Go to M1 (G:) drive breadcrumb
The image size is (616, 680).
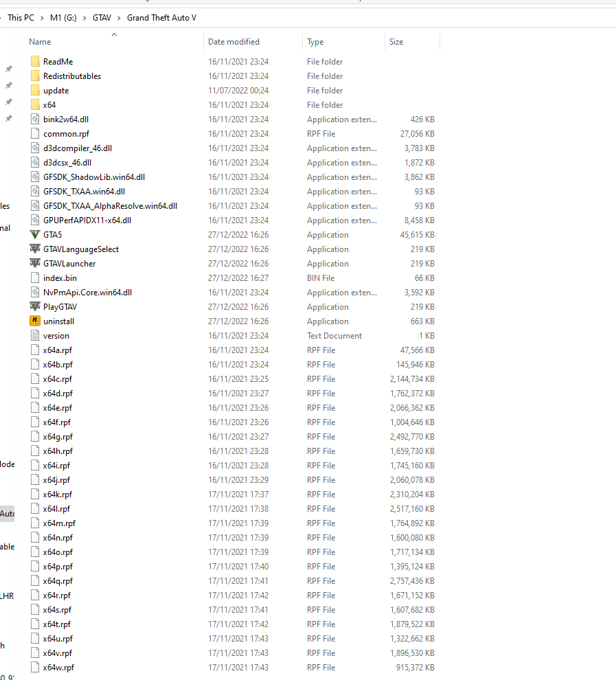[x=63, y=18]
